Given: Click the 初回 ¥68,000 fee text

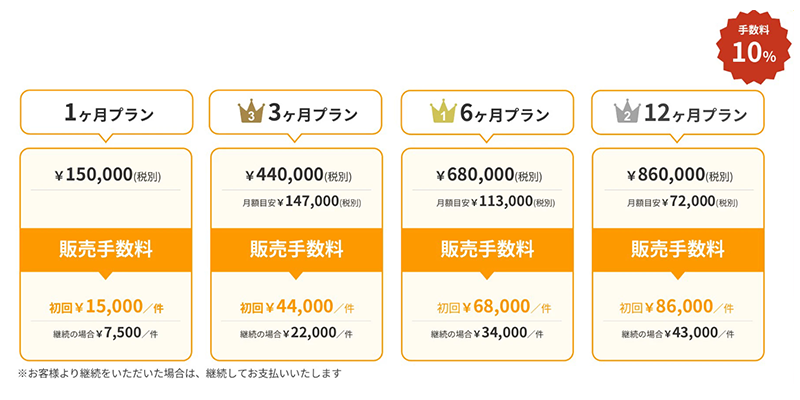Looking at the screenshot, I should click(487, 307).
